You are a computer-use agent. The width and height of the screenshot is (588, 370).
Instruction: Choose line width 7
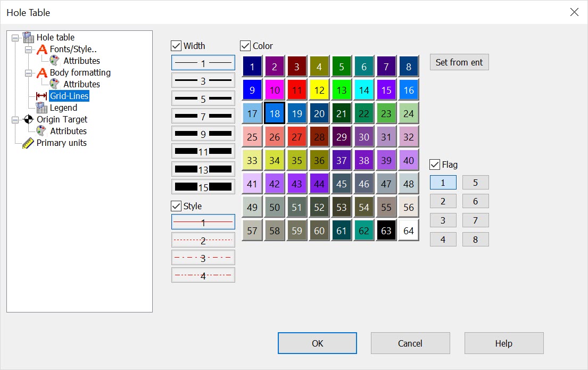(203, 116)
